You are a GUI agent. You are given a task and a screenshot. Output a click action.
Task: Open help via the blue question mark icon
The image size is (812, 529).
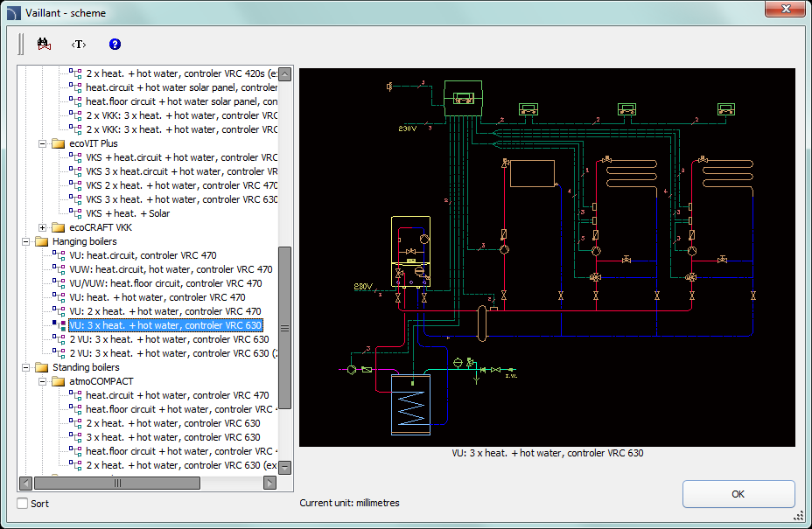(115, 44)
